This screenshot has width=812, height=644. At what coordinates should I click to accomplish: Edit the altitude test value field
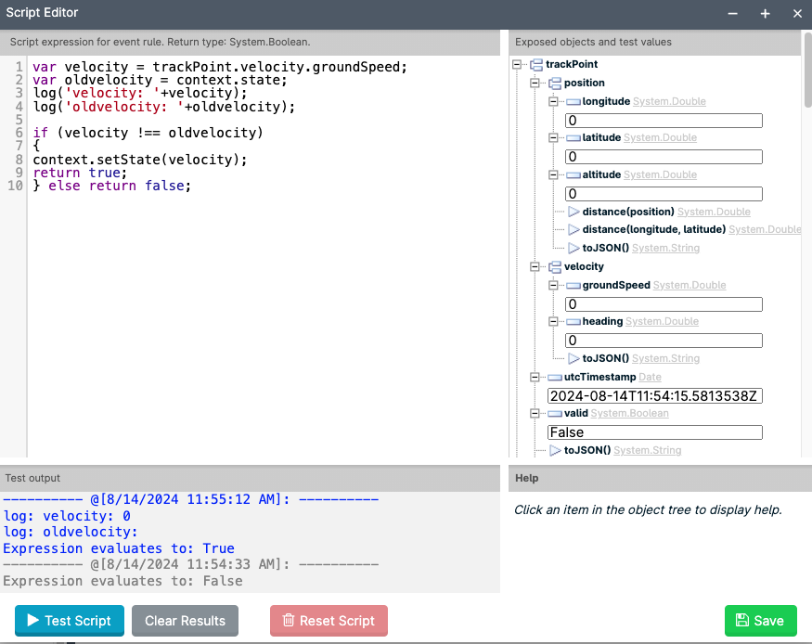pyautogui.click(x=664, y=194)
